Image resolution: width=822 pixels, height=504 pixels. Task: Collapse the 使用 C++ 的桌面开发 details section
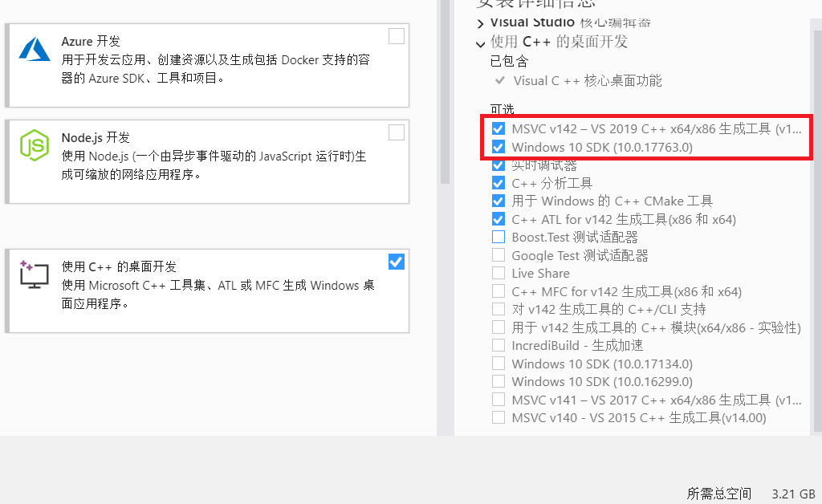click(480, 44)
